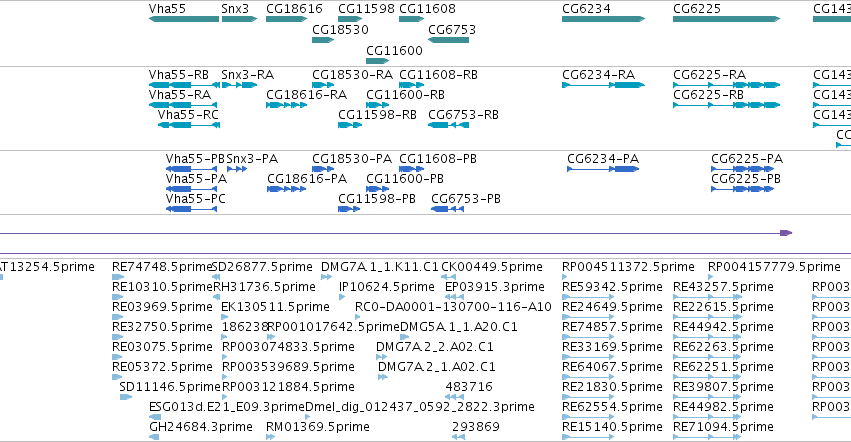Select protein CG6225-PB
Screen dimensions: 851x442
(746, 179)
